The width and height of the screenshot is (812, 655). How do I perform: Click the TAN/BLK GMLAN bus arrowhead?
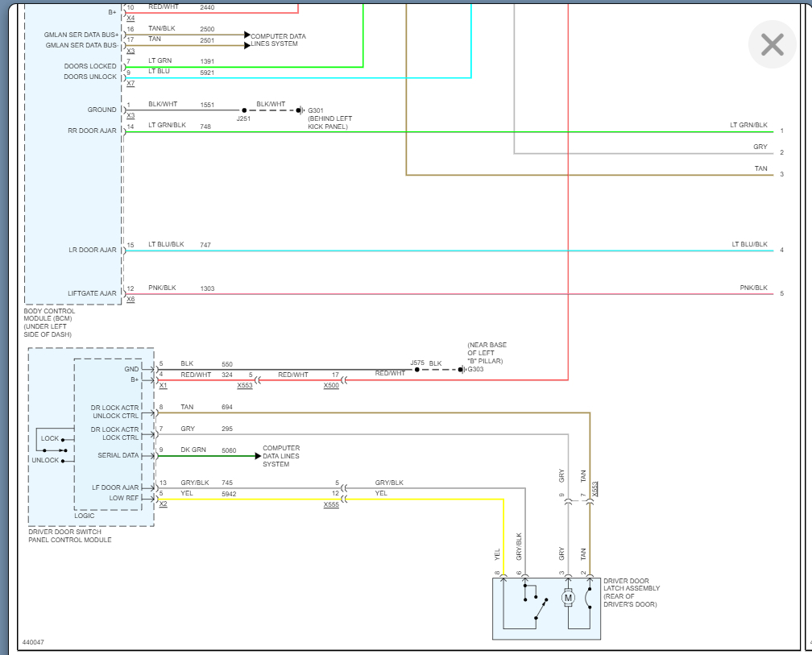pyautogui.click(x=247, y=35)
